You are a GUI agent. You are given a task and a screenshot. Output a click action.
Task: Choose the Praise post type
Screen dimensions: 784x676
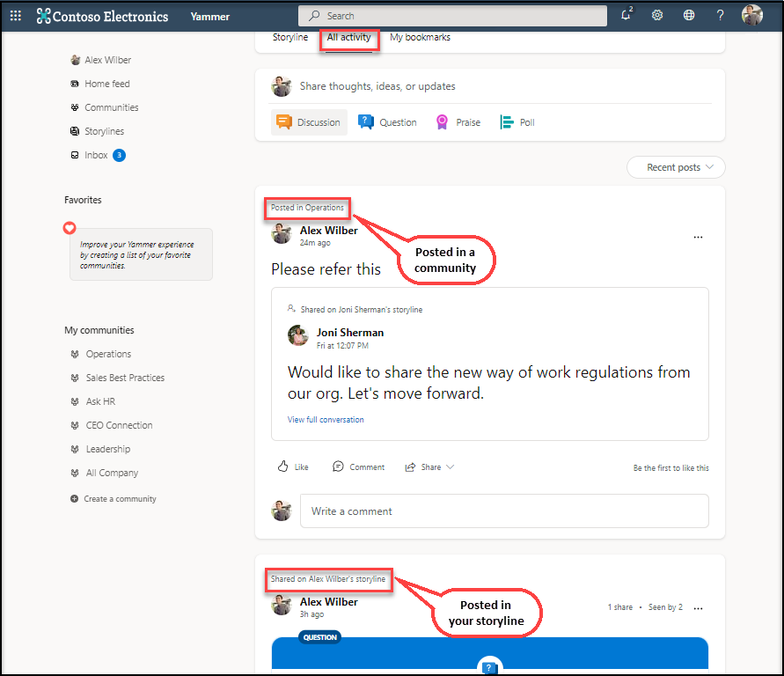[x=458, y=122]
